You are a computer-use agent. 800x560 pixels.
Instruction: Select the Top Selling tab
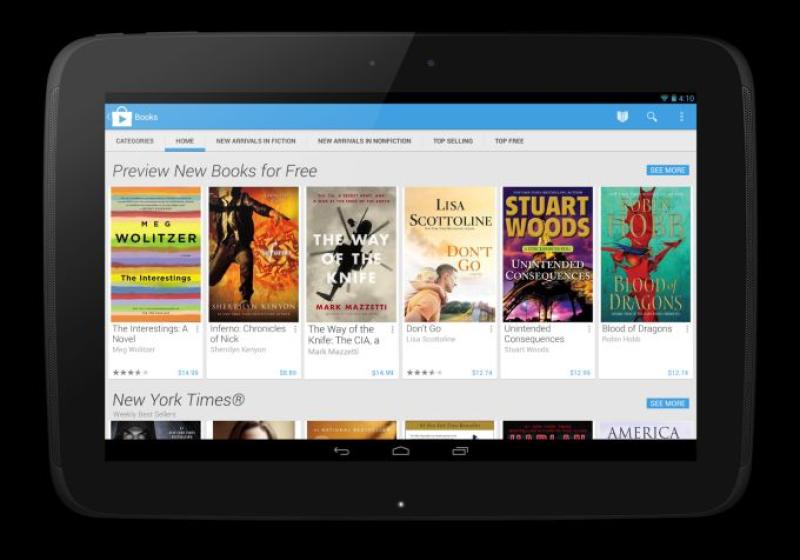click(453, 141)
